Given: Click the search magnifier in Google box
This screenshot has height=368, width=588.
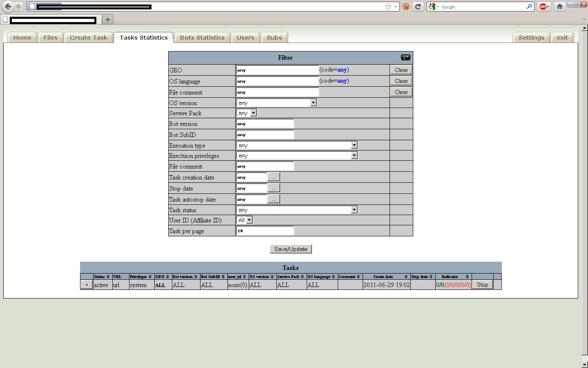Looking at the screenshot, I should [529, 7].
